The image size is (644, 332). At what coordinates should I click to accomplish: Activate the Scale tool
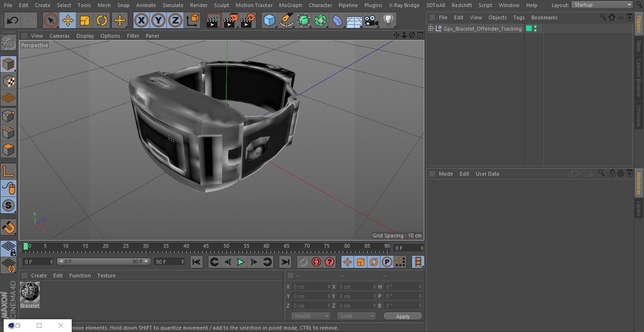85,20
